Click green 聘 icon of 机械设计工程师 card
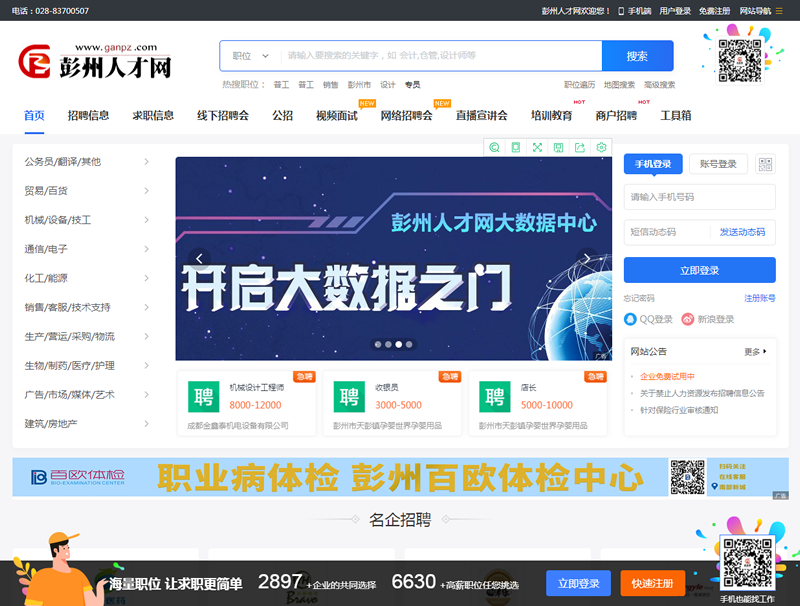The width and height of the screenshot is (800, 606). click(x=204, y=396)
